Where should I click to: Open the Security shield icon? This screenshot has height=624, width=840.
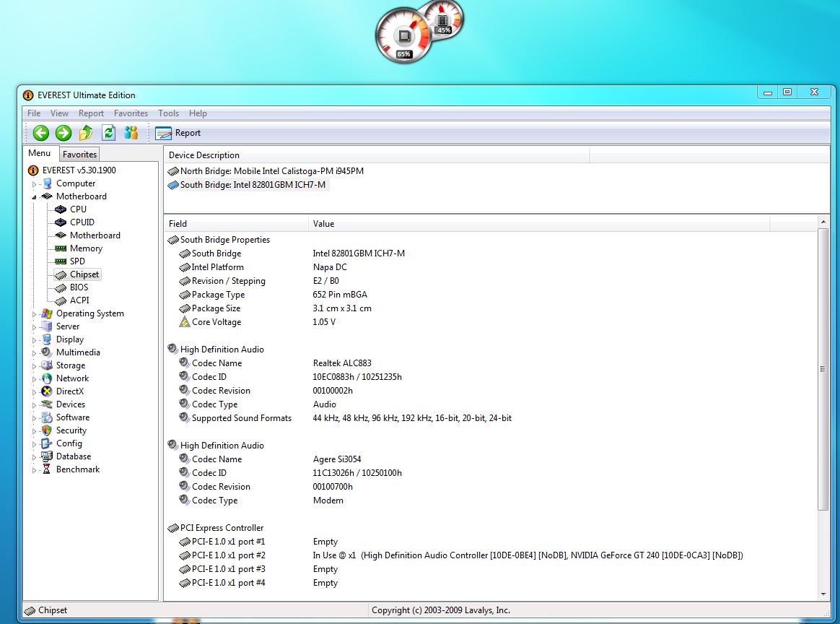(x=47, y=430)
